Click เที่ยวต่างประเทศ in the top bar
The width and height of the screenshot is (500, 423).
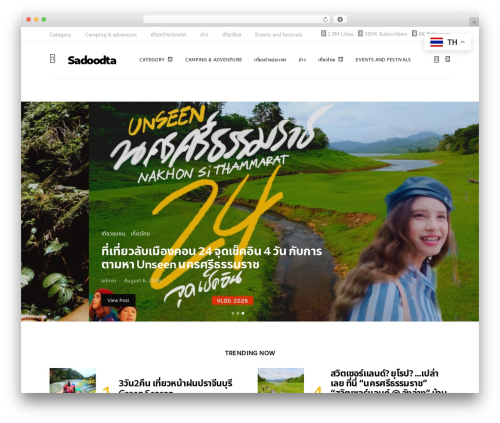pyautogui.click(x=168, y=35)
